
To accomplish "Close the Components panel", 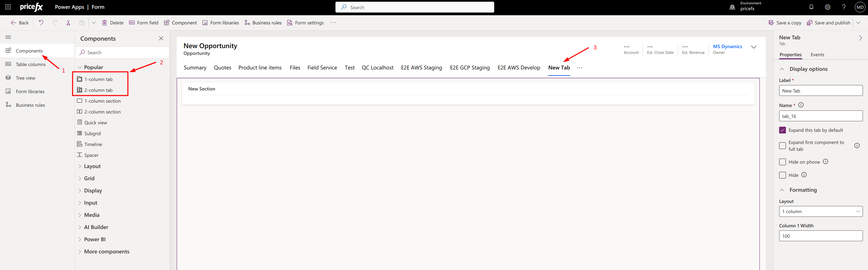I will [x=161, y=39].
